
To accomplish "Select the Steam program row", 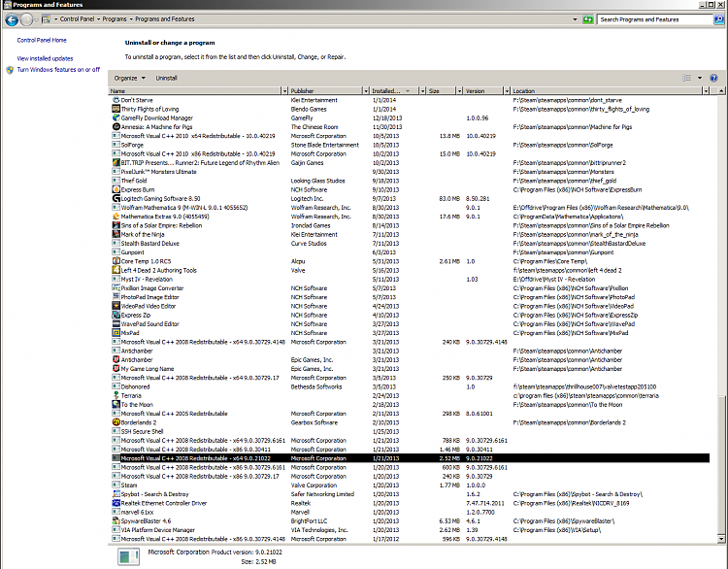I will 411,485.
